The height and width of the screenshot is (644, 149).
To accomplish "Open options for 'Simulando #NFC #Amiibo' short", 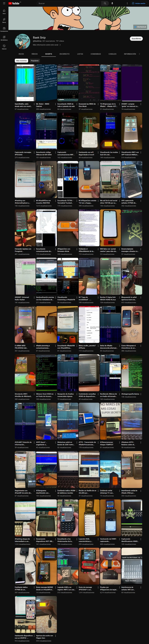I will pyautogui.click(x=34, y=394).
